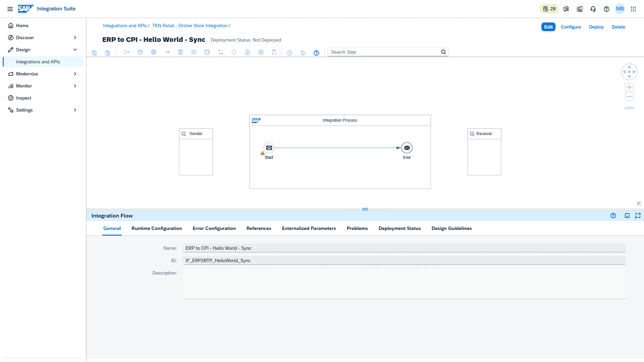Open the support headset icon in header
Image resolution: width=644 pixels, height=362 pixels.
(593, 9)
